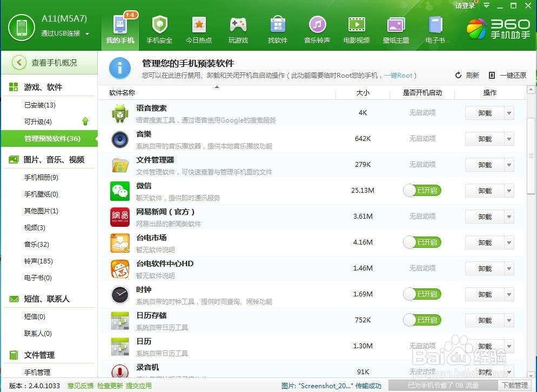The width and height of the screenshot is (537, 392).
Task: Click the 一键还原 restore icon
Action: [x=492, y=75]
